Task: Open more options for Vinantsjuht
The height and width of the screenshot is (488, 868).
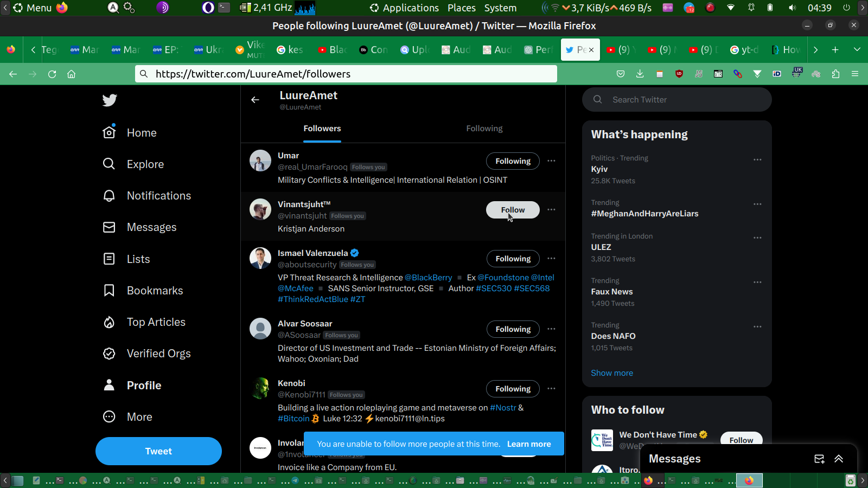Action: (551, 210)
